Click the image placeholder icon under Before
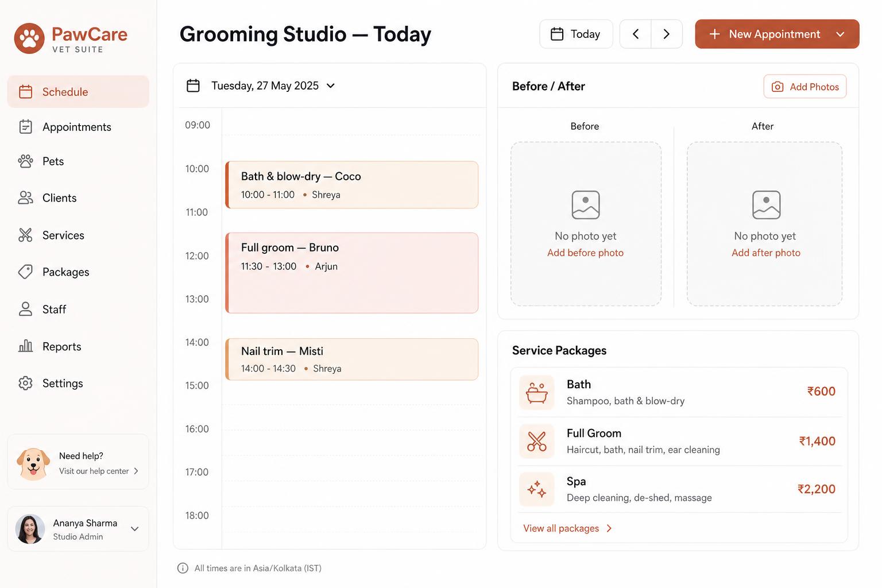Screen dimensions: 882x588 click(x=586, y=205)
